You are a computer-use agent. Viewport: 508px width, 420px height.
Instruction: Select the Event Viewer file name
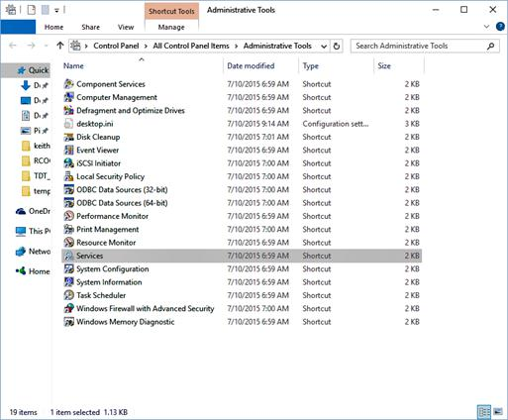click(x=97, y=150)
